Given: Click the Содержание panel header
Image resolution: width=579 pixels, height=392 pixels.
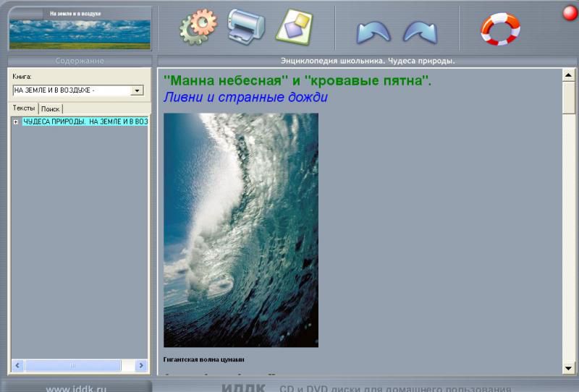Looking at the screenshot, I should click(x=80, y=61).
